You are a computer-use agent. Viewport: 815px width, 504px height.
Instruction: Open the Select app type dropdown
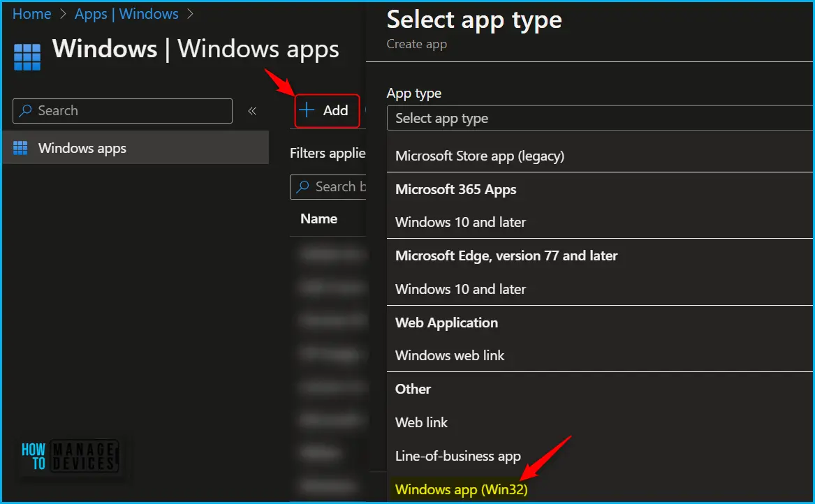click(600, 118)
